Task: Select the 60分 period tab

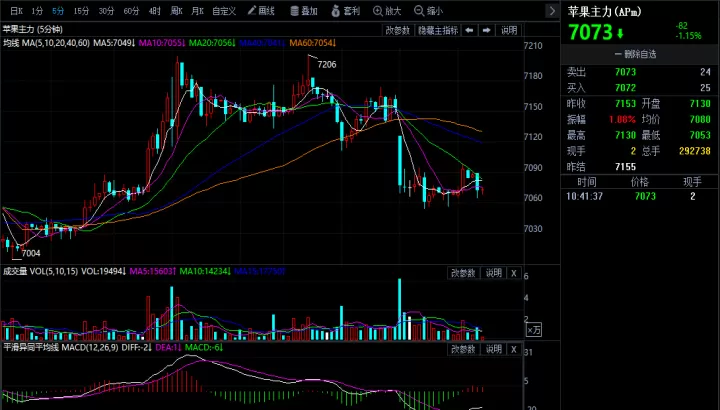Action: 131,11
